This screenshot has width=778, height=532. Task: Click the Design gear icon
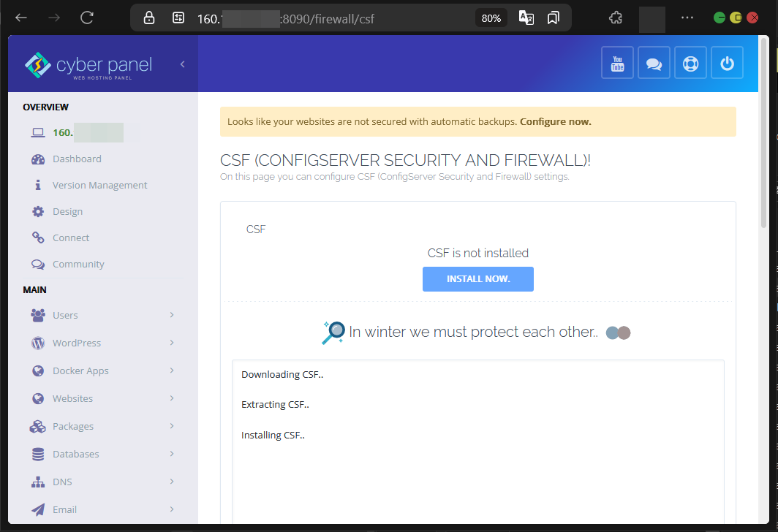(x=38, y=211)
